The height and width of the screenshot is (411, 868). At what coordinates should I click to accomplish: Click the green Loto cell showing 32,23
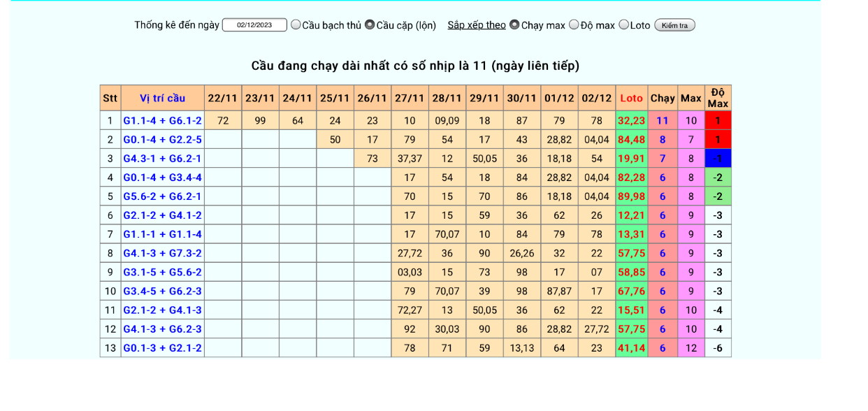point(631,121)
